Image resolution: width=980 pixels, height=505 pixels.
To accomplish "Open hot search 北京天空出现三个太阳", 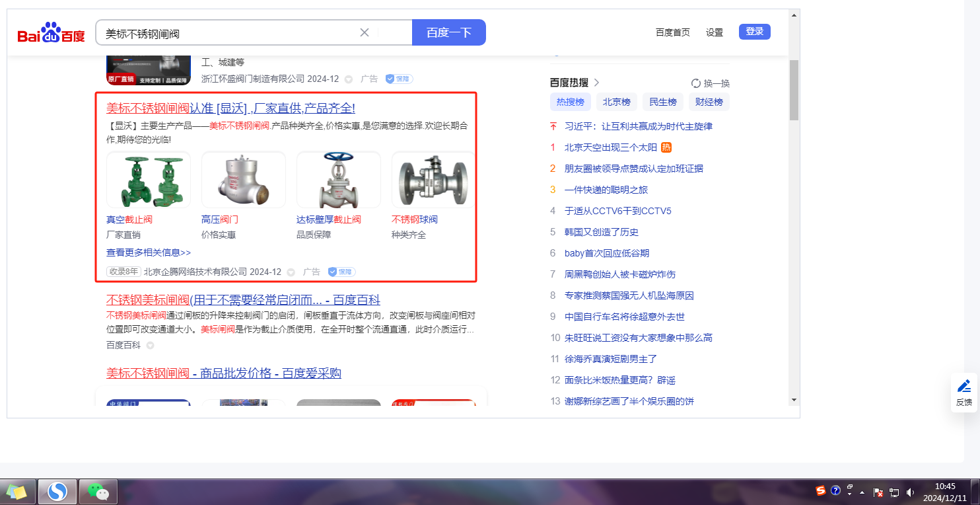I will (611, 147).
